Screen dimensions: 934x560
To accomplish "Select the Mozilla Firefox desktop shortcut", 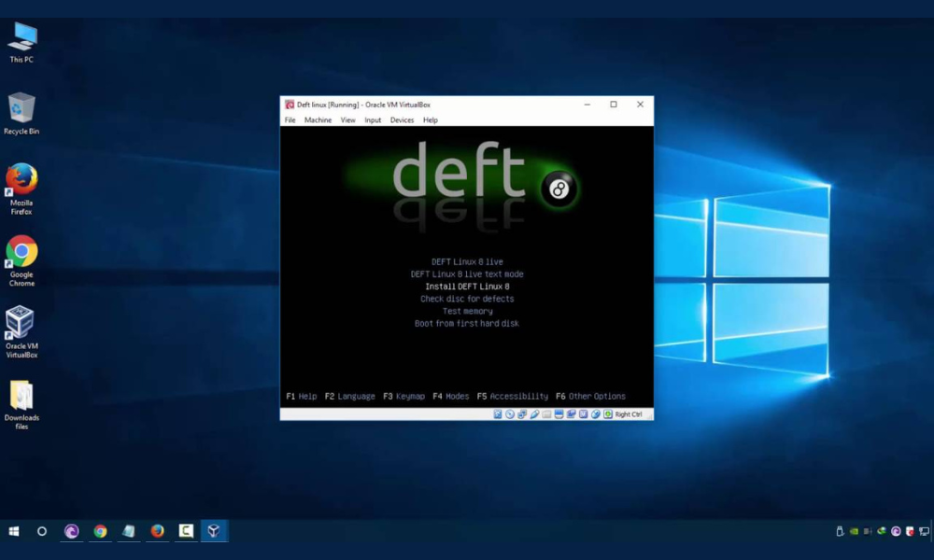I will (21, 189).
